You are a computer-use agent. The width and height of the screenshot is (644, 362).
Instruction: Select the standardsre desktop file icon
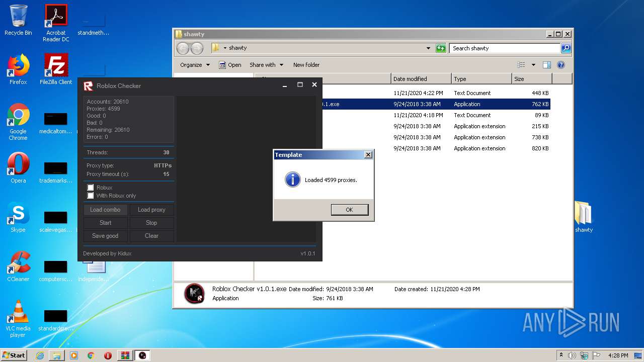[56, 319]
